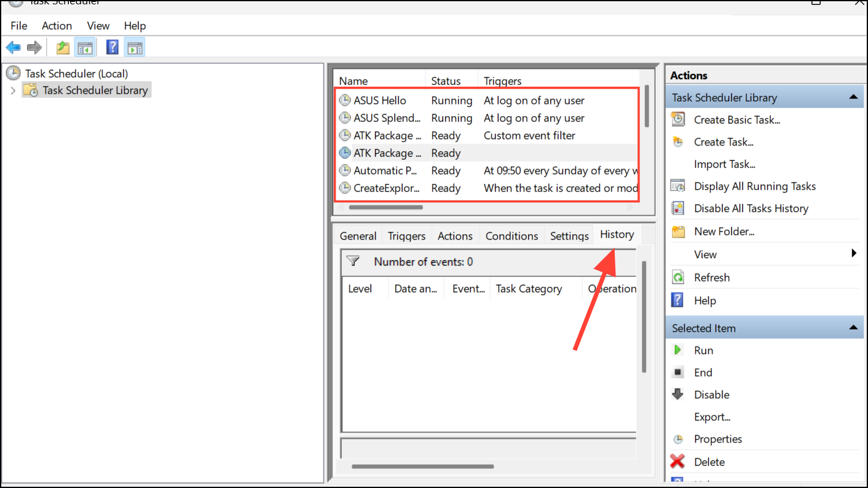Collapse the Task Scheduler Library actions section
Image resolution: width=868 pixels, height=488 pixels.
click(853, 97)
